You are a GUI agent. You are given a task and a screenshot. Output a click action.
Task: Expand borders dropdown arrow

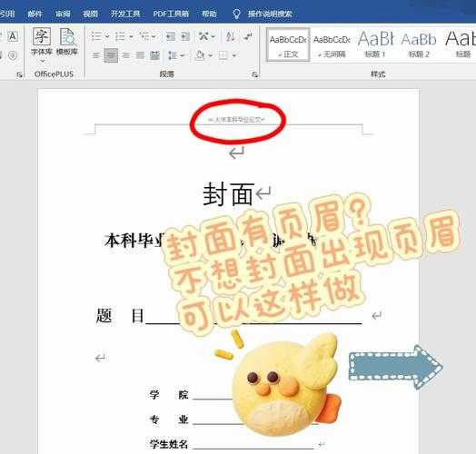234,55
